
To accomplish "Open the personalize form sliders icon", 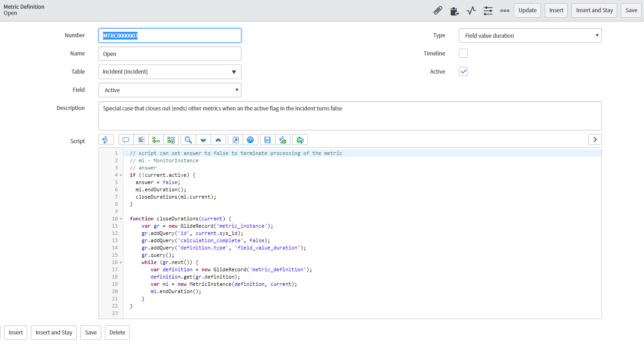I will [x=488, y=10].
